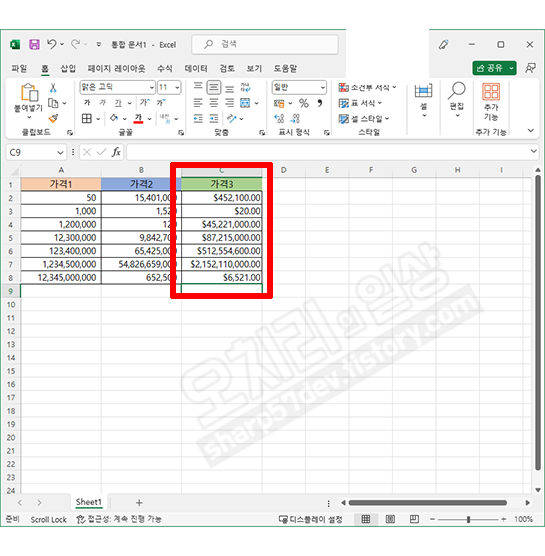Screen dimensions: 545x556
Task: Cut selection with the scissors icon
Action: point(53,88)
